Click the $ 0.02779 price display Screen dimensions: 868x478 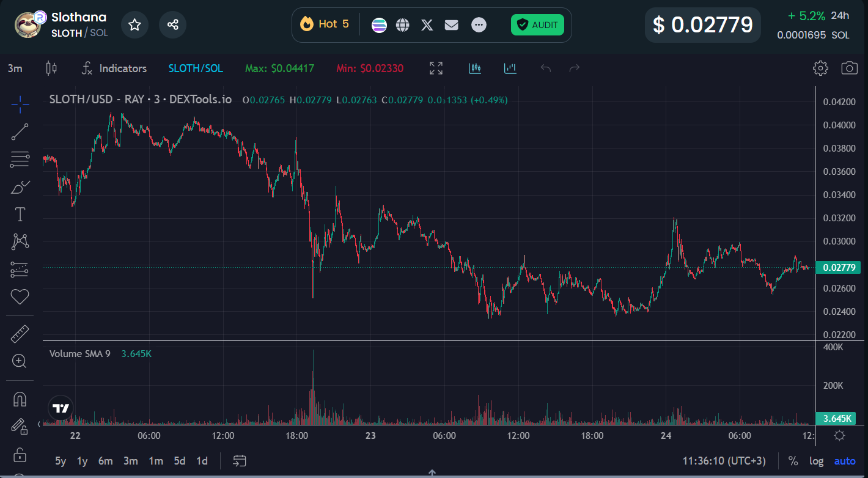[x=703, y=25]
